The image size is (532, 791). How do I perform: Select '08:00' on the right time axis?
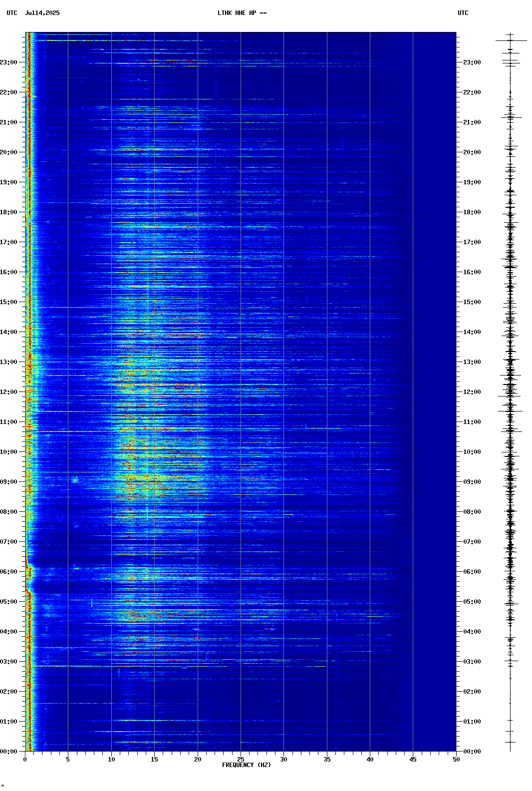[x=472, y=512]
